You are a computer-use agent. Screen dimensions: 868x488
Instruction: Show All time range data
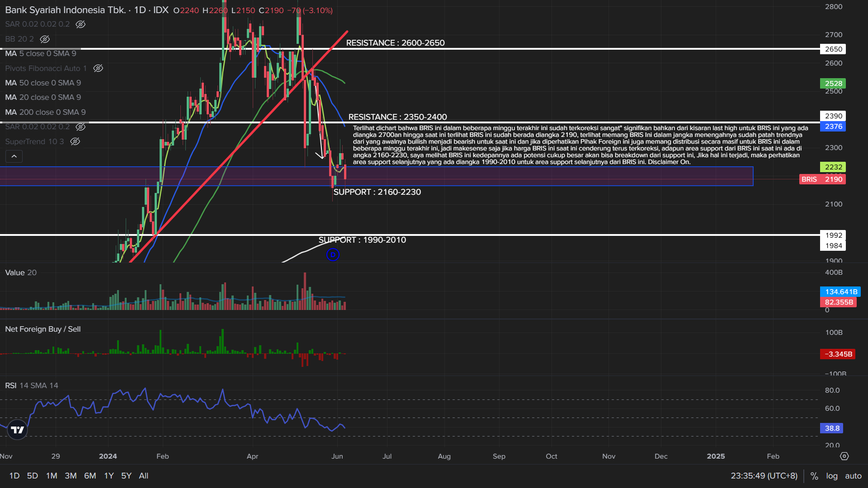coord(143,476)
